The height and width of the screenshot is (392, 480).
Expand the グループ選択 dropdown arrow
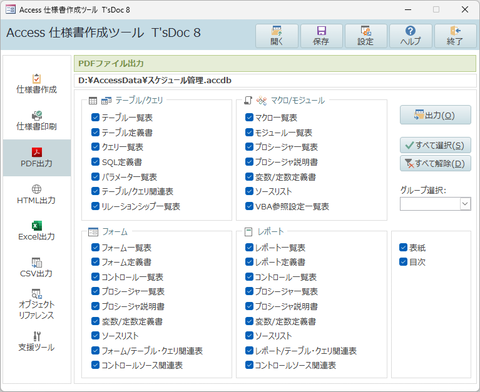pyautogui.click(x=465, y=204)
